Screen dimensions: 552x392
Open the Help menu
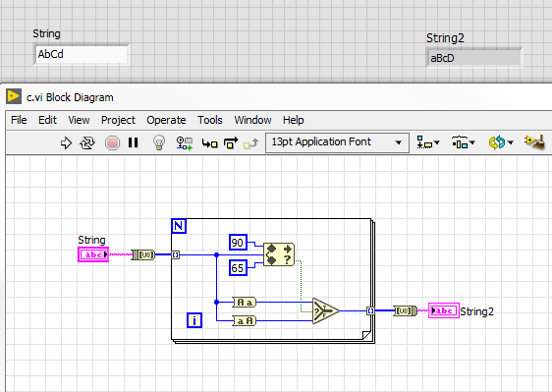pyautogui.click(x=294, y=120)
